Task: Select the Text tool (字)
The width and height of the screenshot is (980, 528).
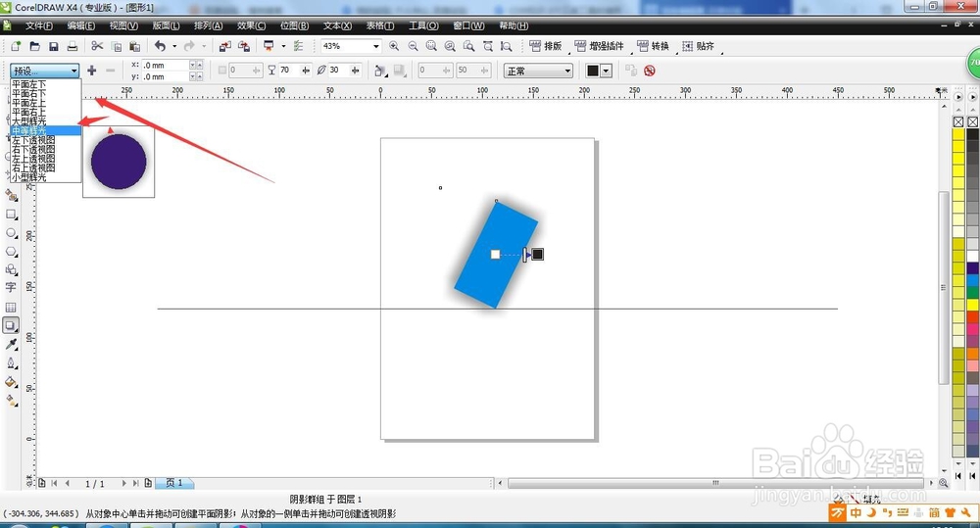Action: tap(11, 287)
